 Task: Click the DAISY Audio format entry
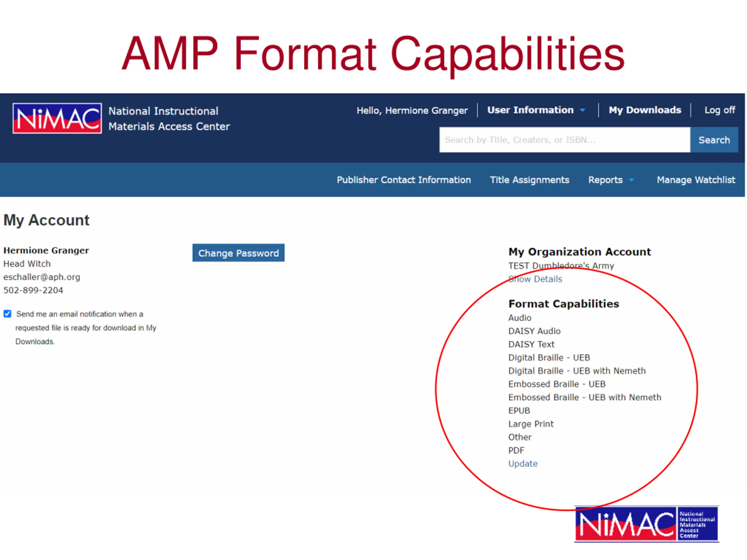[534, 331]
